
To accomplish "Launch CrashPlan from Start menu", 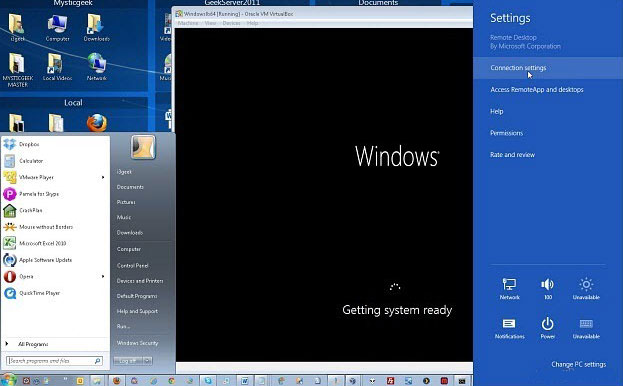I will coord(55,210).
